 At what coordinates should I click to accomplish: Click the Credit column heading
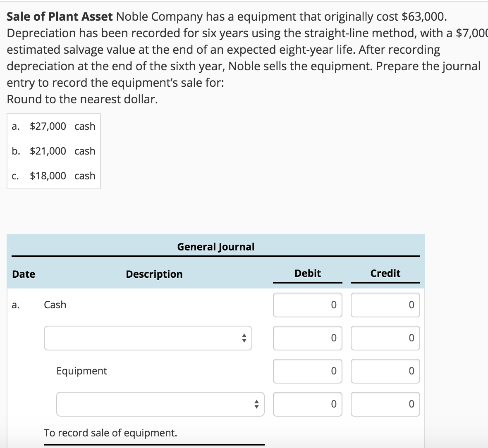point(385,273)
